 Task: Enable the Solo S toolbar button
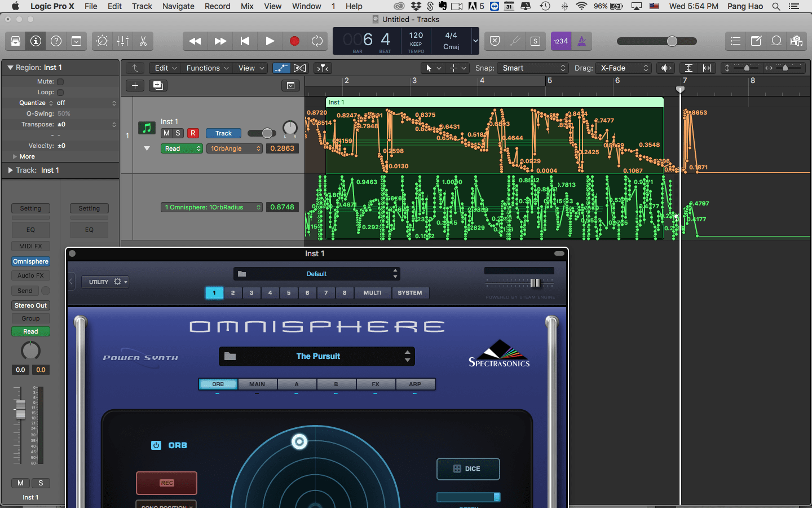(535, 41)
